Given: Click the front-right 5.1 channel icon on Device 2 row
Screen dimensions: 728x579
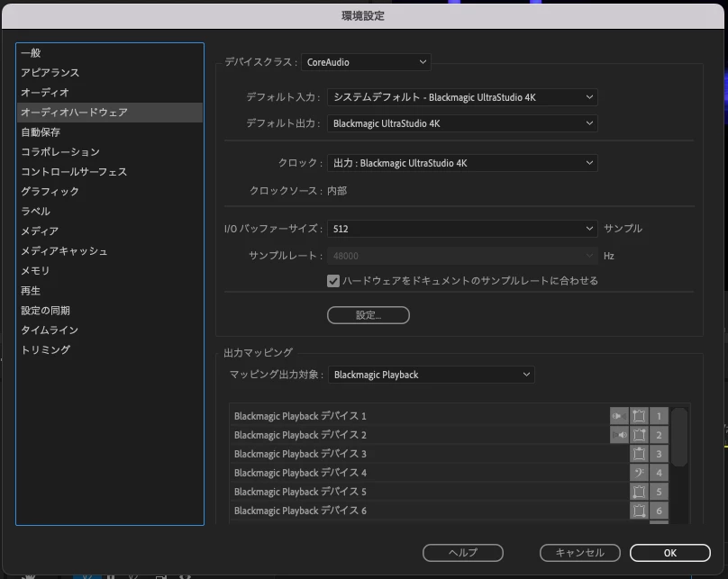Looking at the screenshot, I should pos(639,435).
